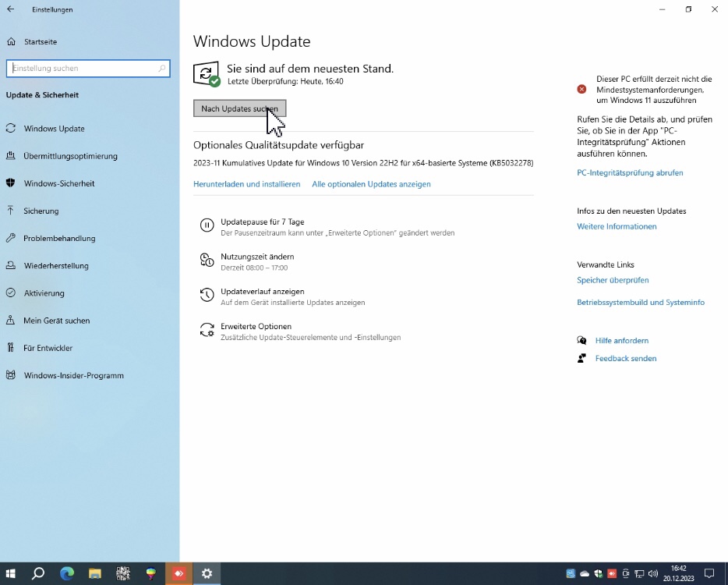Click the 'Optionales Qualitätsupdate verfügbar' heading
Screen dimensions: 728x585
coord(278,145)
